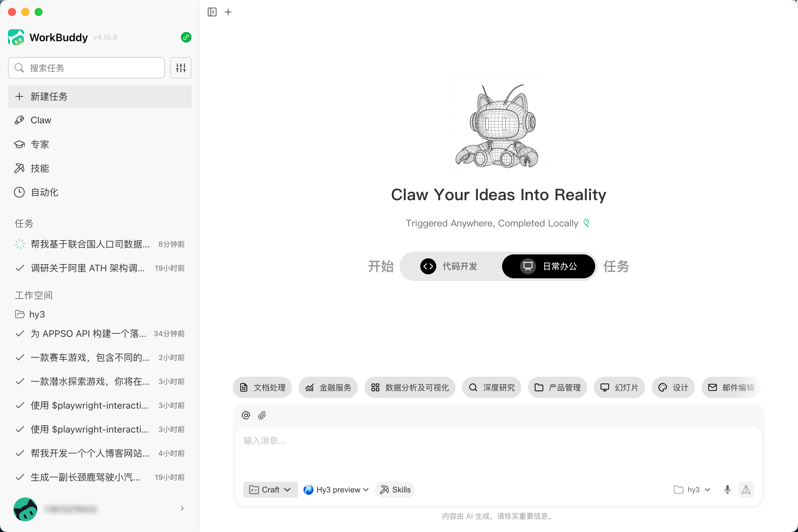
Task: Collapse the sidebar with the panel icon
Action: click(212, 12)
